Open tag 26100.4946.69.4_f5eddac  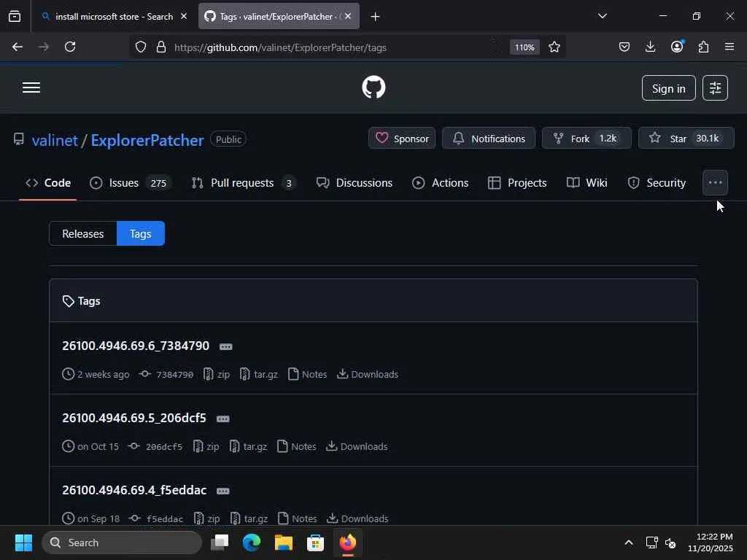134,490
